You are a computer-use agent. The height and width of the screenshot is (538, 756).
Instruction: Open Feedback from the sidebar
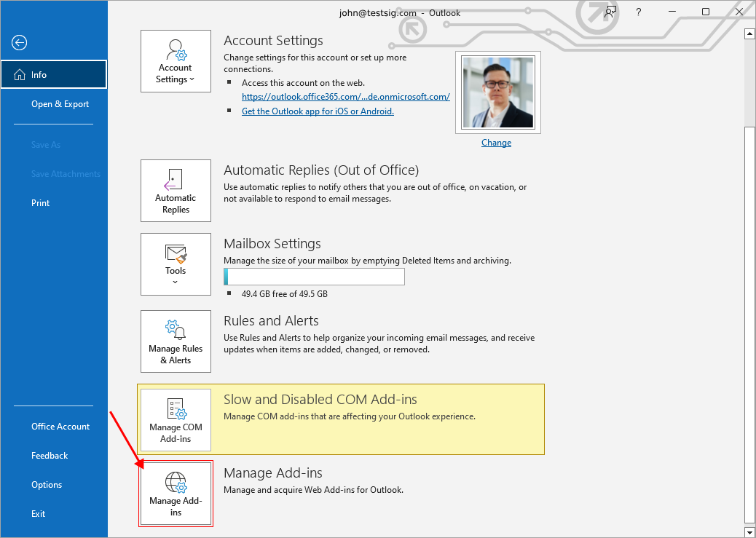coord(50,456)
